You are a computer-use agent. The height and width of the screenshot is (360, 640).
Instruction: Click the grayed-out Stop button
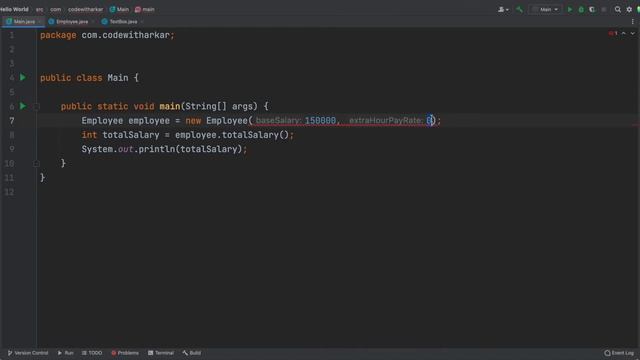[x=604, y=9]
